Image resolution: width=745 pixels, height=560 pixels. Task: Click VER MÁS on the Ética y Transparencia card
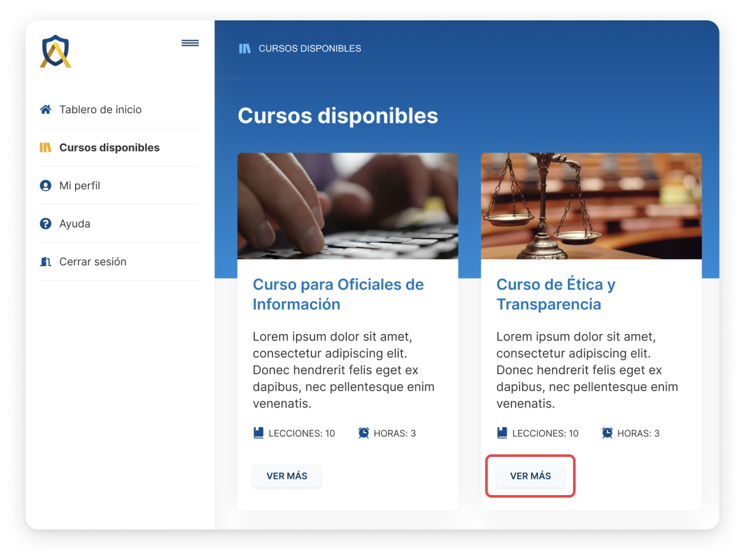pyautogui.click(x=530, y=476)
